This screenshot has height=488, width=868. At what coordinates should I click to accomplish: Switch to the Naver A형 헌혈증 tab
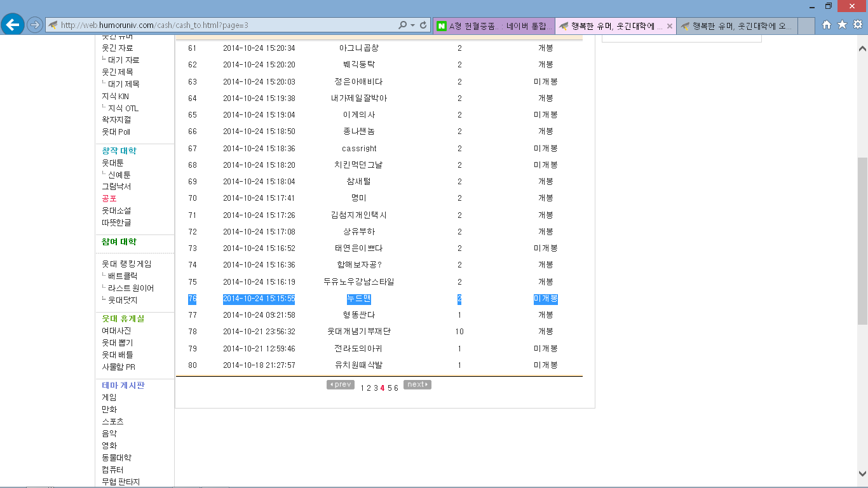click(x=494, y=26)
